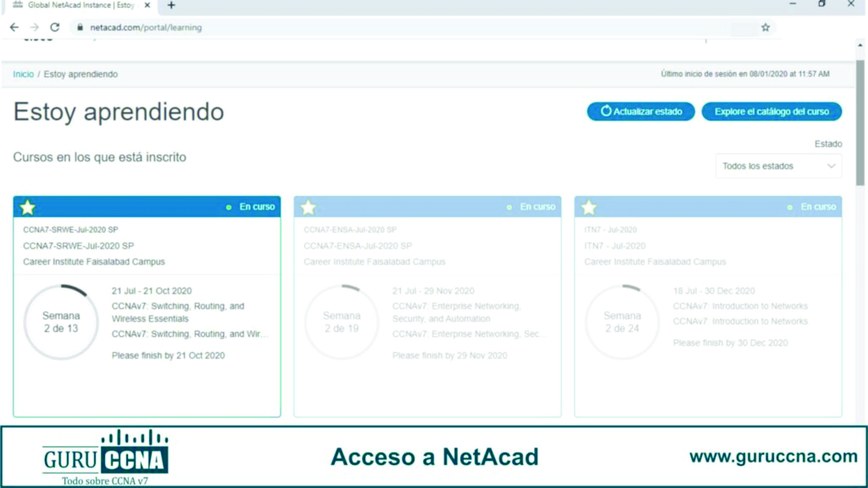Viewport: 868px width, 488px height.
Task: Click the Semana 2 de 13 progress circle
Action: point(61,322)
